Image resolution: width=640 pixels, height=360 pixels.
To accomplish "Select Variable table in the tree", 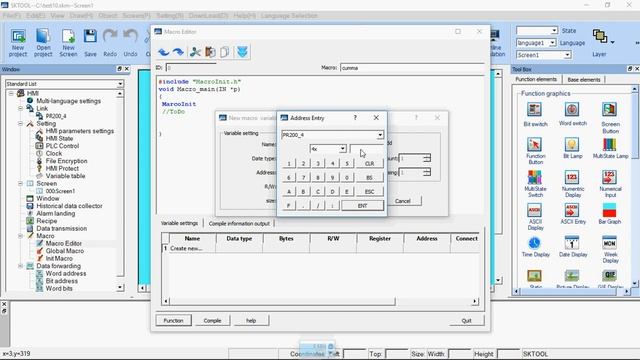I will [x=65, y=176].
